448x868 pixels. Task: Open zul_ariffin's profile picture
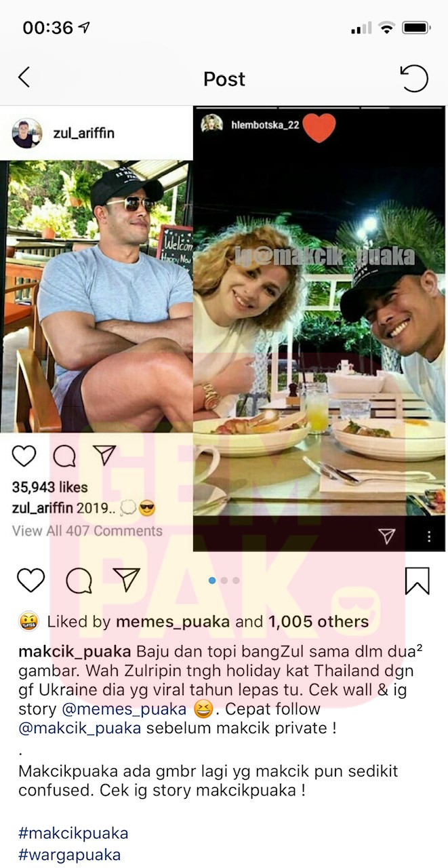pyautogui.click(x=27, y=133)
